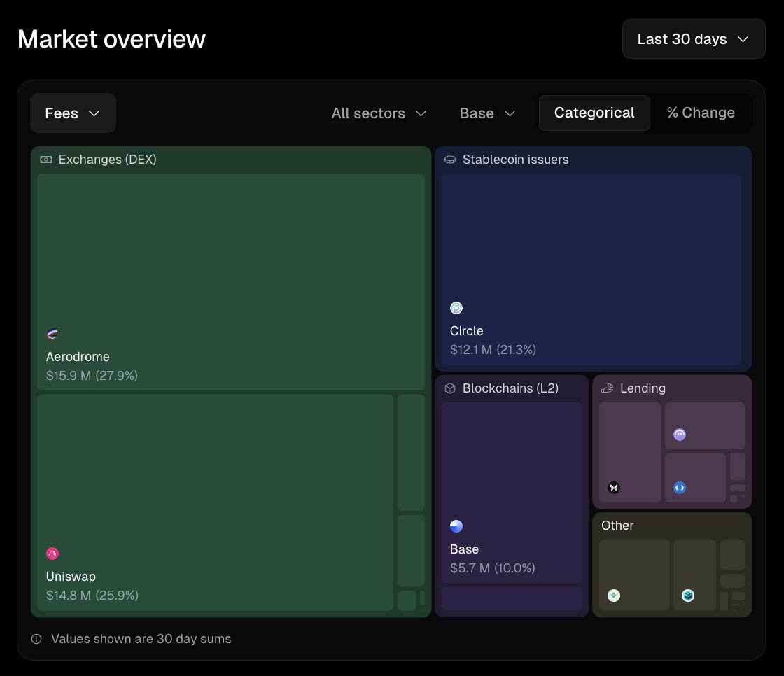Click the Blockchains (L2) cube icon
This screenshot has height=676, width=784.
click(x=450, y=388)
